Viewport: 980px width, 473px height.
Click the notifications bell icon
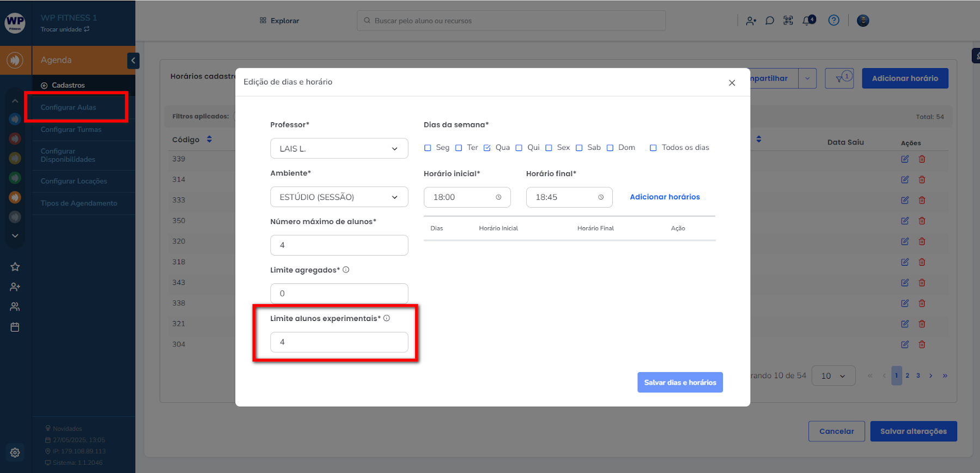pyautogui.click(x=807, y=21)
